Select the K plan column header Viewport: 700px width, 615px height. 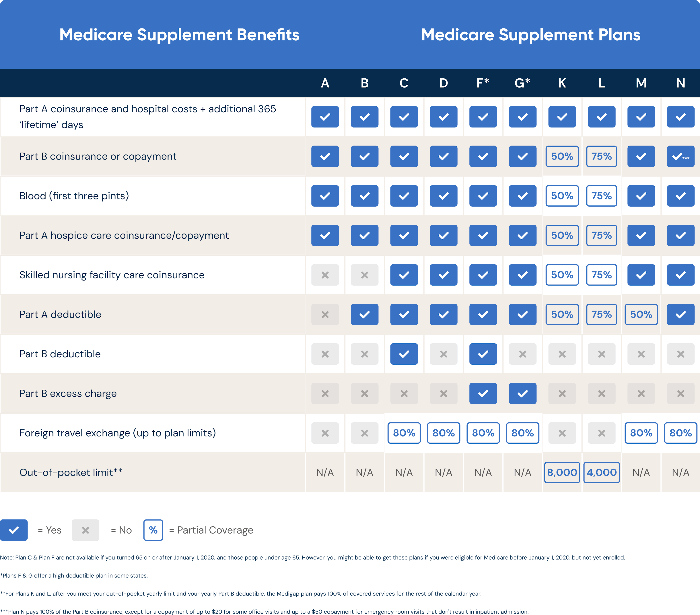(562, 83)
